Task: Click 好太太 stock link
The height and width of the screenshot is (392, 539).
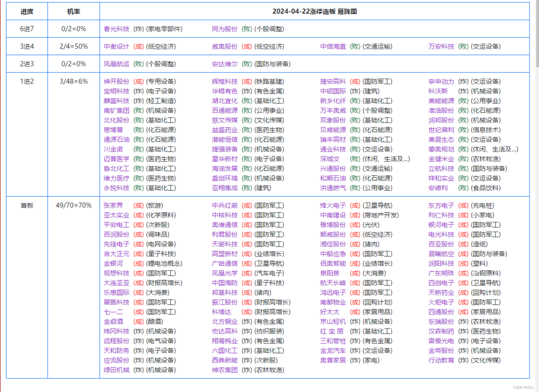Action: point(330,312)
